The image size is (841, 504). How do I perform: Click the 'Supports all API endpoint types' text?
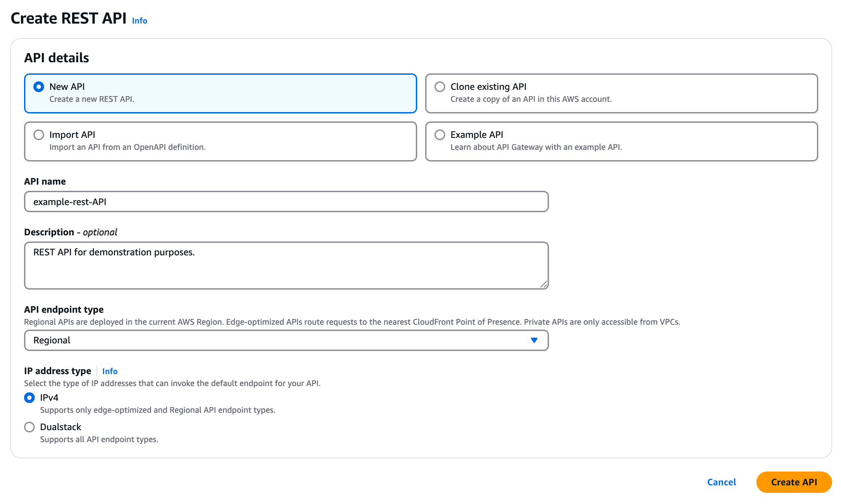pyautogui.click(x=99, y=439)
